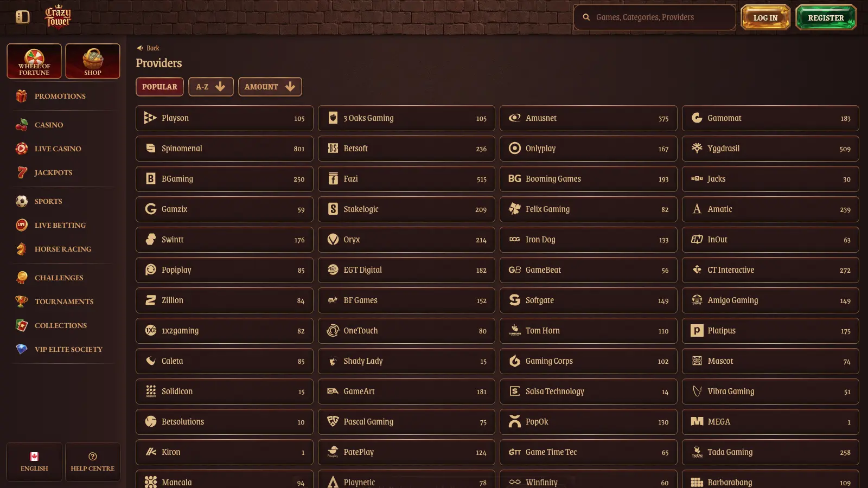Screen dimensions: 868x488
Task: Open the Platipus provider
Action: [770, 331]
